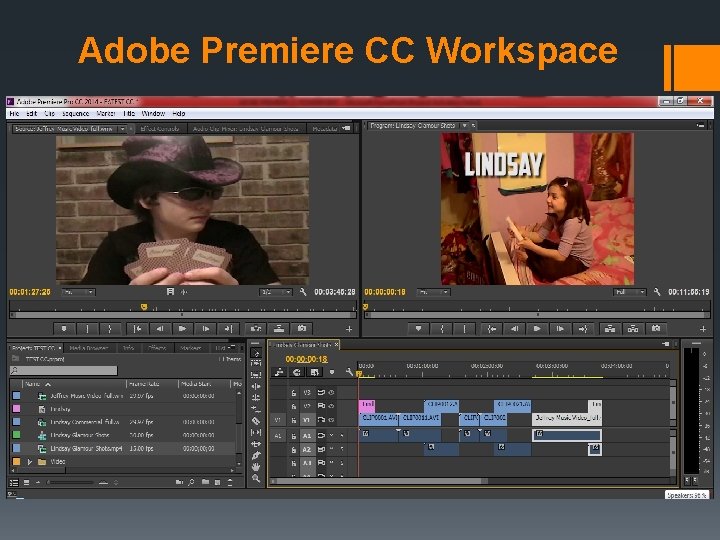Image resolution: width=720 pixels, height=540 pixels.
Task: Go to In point in Source monitor
Action: click(136, 328)
